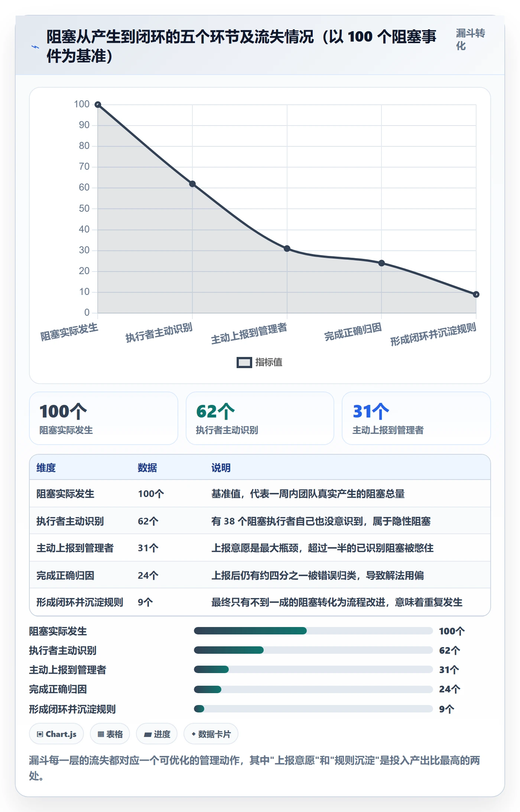520x812 pixels.
Task: Click the lightning icon beside the title
Action: [35, 47]
